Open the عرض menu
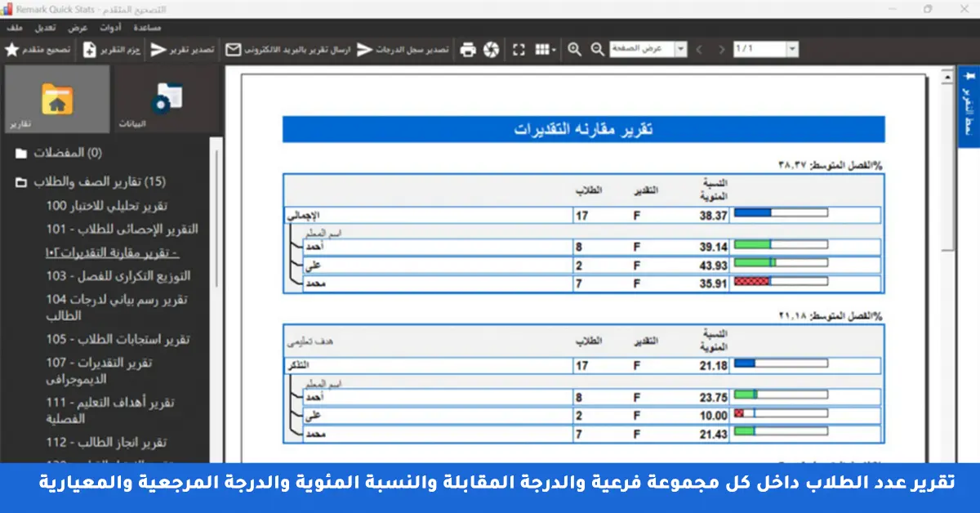Image resolution: width=980 pixels, height=513 pixels. [78, 27]
